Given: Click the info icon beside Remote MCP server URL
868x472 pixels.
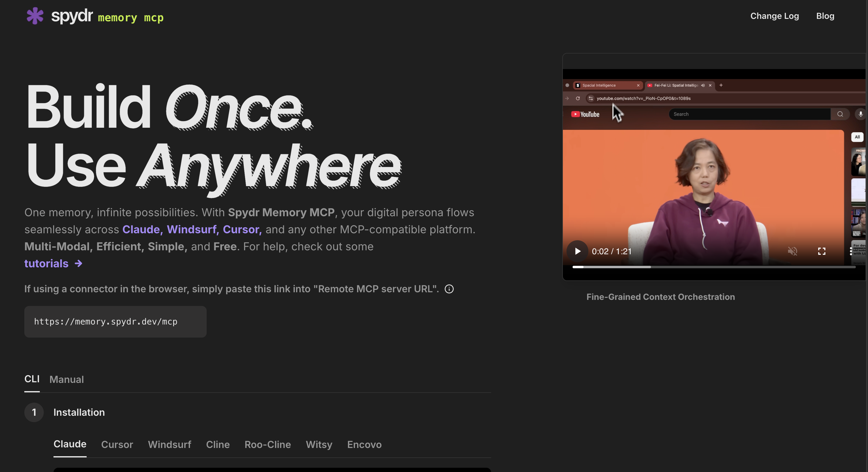Looking at the screenshot, I should (x=449, y=289).
